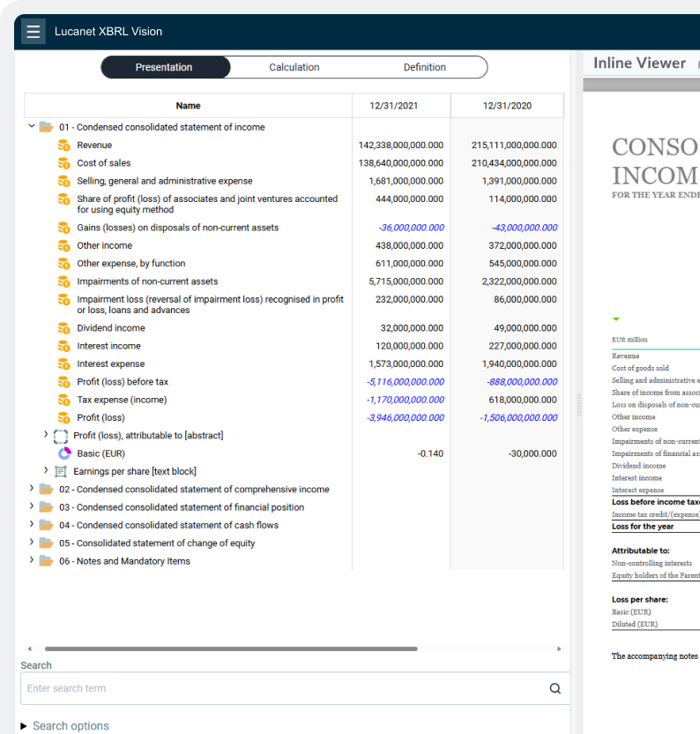Click the folder icon for 01 - Condensed consolidated statement of income
This screenshot has width=700, height=734.
[x=46, y=127]
